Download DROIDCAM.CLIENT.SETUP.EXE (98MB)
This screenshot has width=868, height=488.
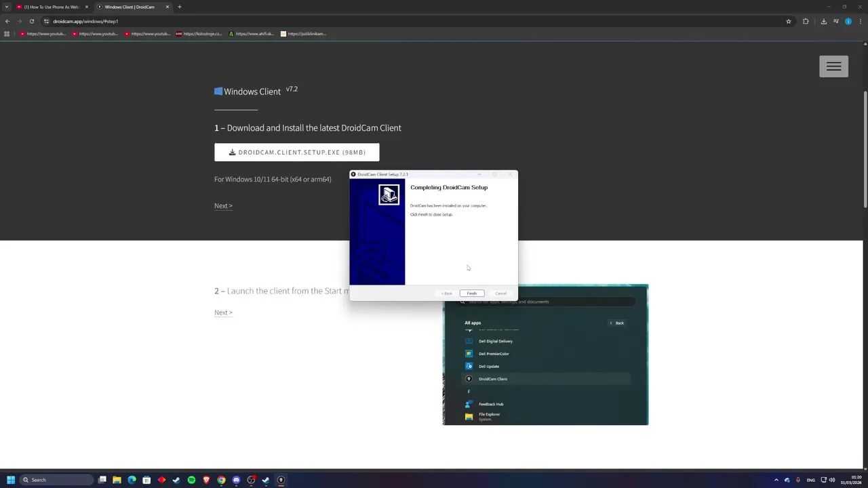[297, 152]
